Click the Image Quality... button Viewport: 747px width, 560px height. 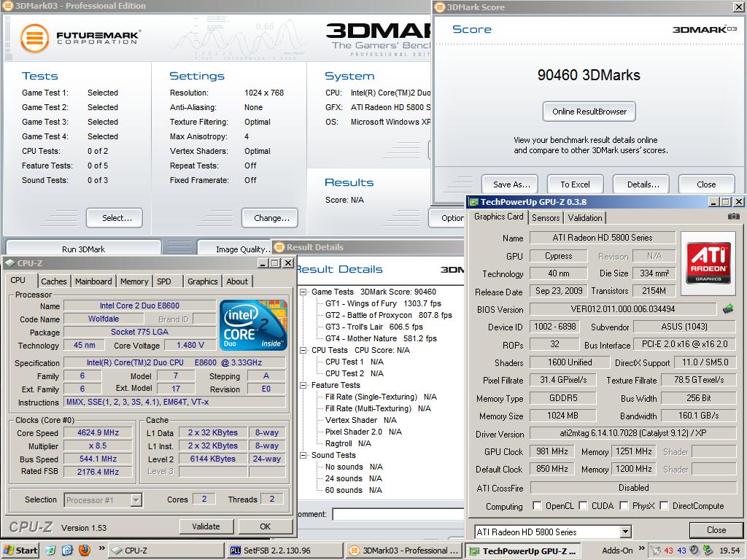(x=236, y=249)
